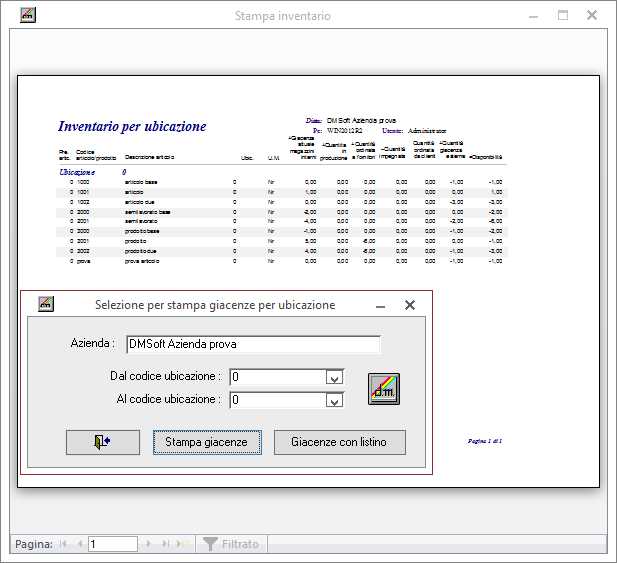Minimize the Stampa inventario window

tap(534, 16)
